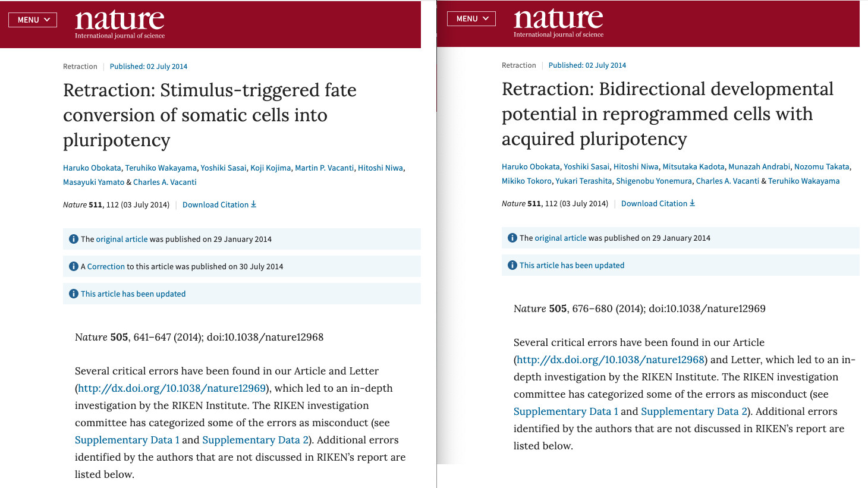Open 'original article' link on right page
The width and height of the screenshot is (868, 488).
[x=560, y=238]
